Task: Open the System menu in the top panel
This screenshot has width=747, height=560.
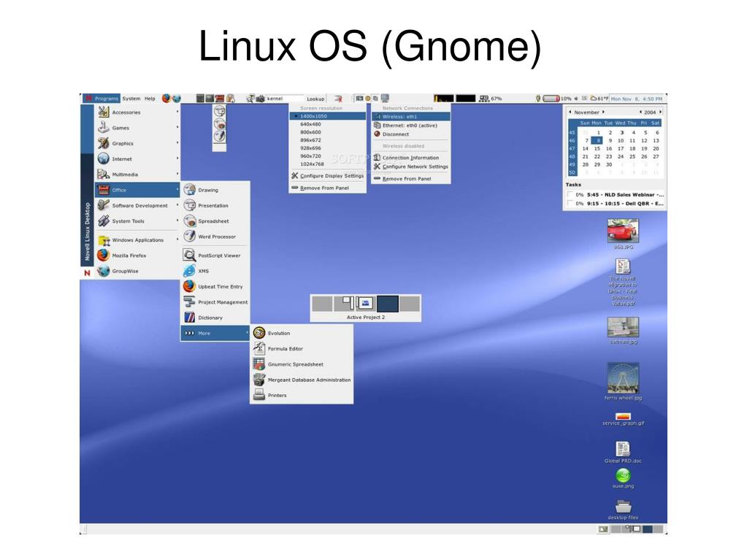Action: coord(131,99)
